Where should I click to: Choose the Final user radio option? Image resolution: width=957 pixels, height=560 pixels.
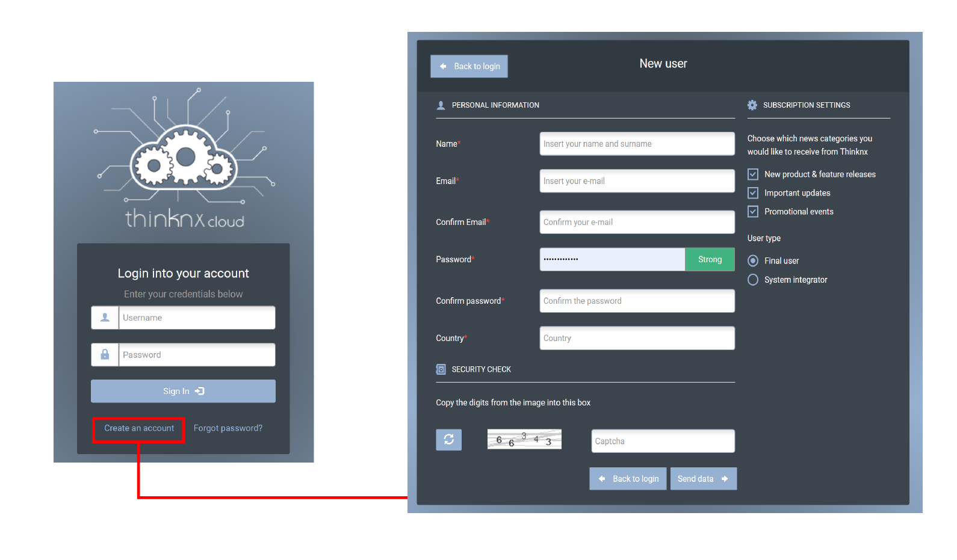click(x=753, y=261)
